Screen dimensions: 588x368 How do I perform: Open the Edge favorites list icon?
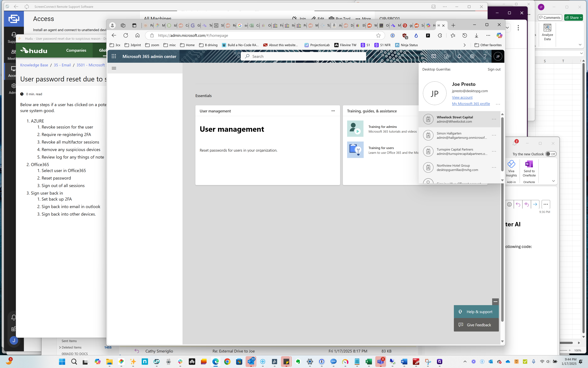tap(453, 36)
